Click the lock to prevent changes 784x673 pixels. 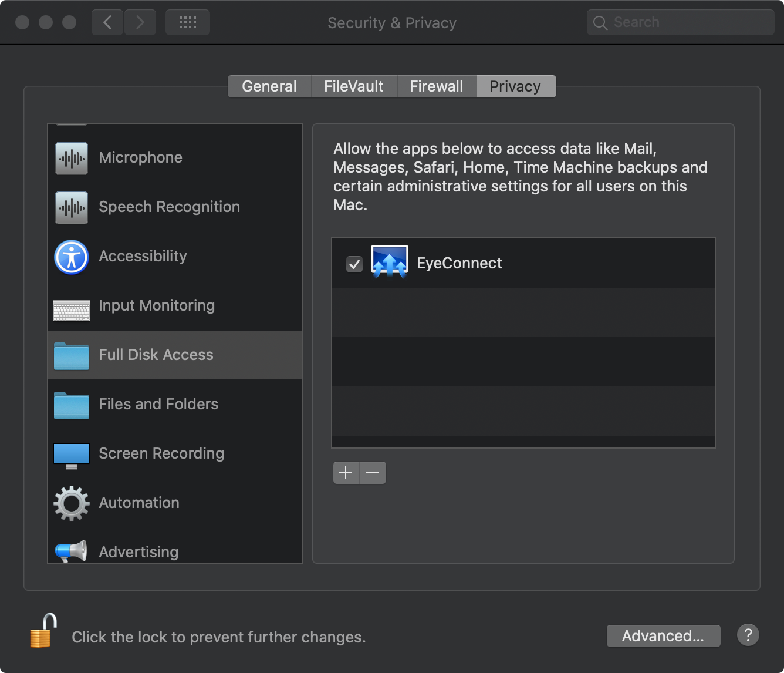tap(43, 631)
